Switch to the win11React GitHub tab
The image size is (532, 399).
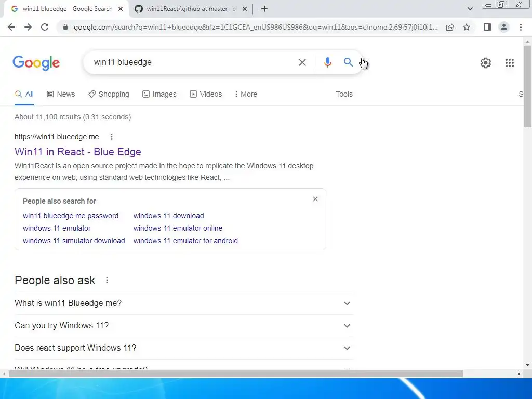coord(191,9)
